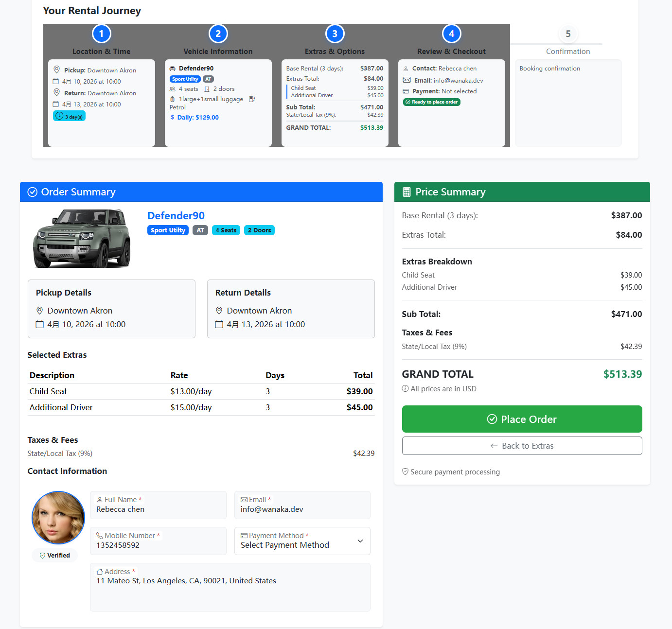
Task: Click the State/Local Tax (9%) line in Price Summary
Action: (x=522, y=347)
